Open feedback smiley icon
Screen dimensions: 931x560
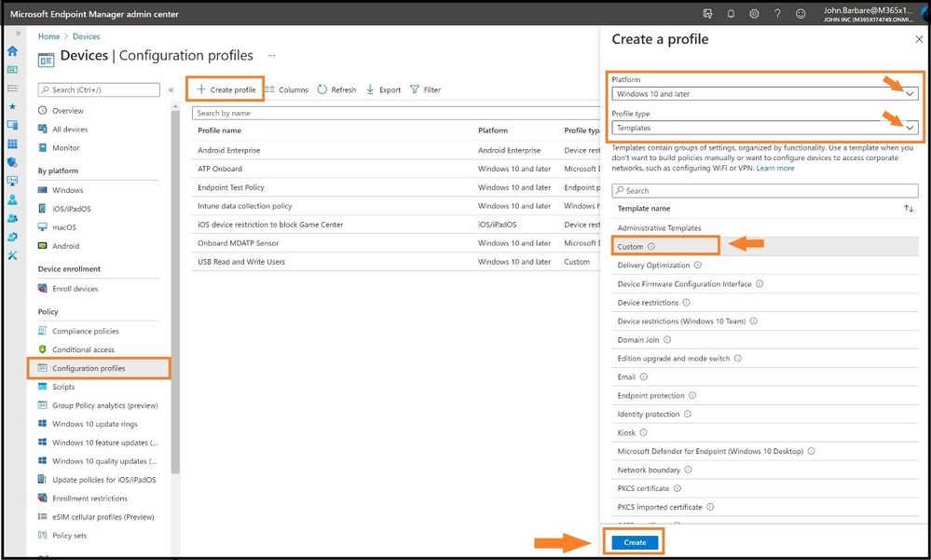tap(801, 14)
